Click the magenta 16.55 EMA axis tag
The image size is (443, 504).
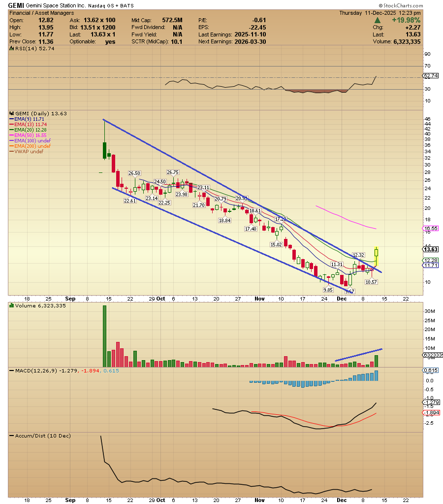click(431, 229)
